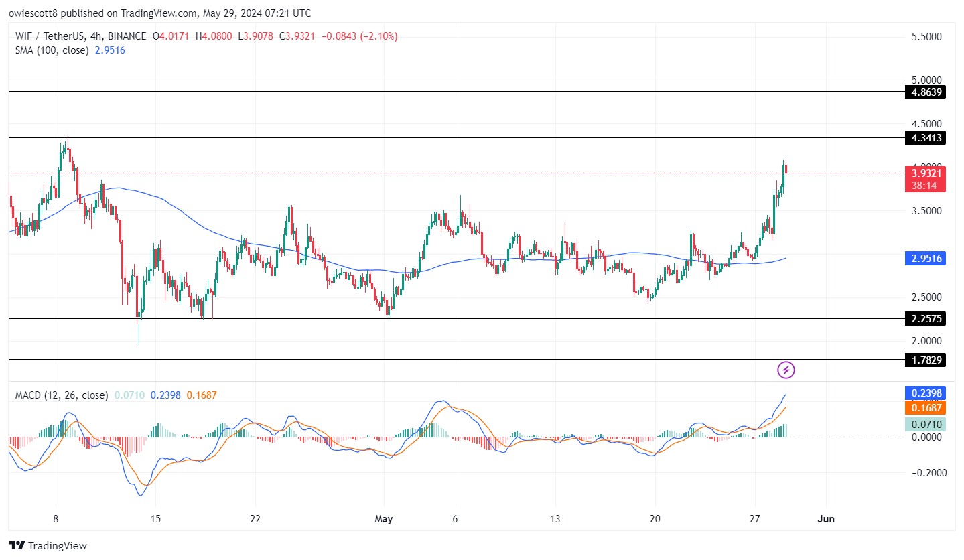Click the blue SMA value label 2.9516
This screenshot has width=964, height=560.
coord(924,258)
